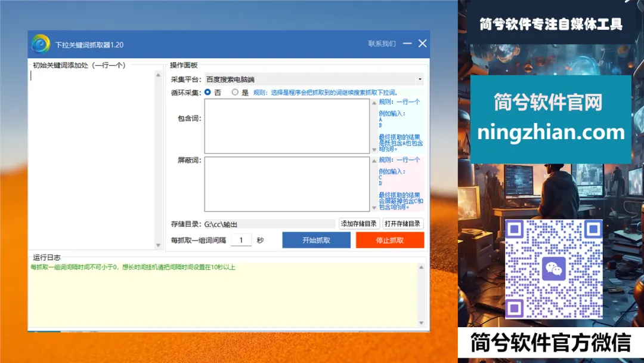Click the 存储目录 path field G:\cc\输出
The image size is (644, 363).
pos(270,224)
